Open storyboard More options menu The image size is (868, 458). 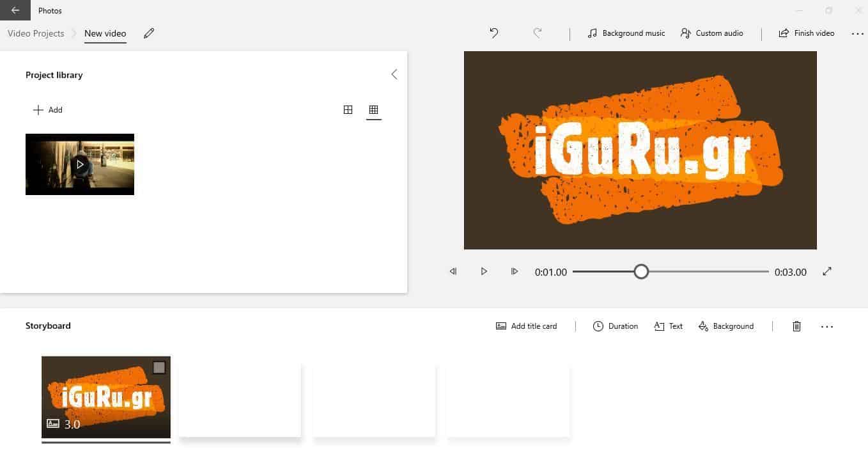tap(827, 326)
